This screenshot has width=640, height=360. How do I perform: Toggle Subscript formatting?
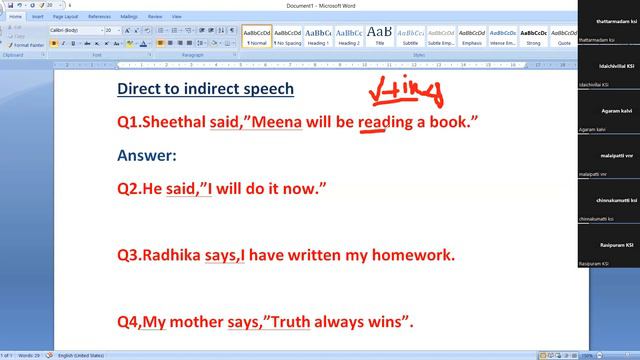(97, 43)
